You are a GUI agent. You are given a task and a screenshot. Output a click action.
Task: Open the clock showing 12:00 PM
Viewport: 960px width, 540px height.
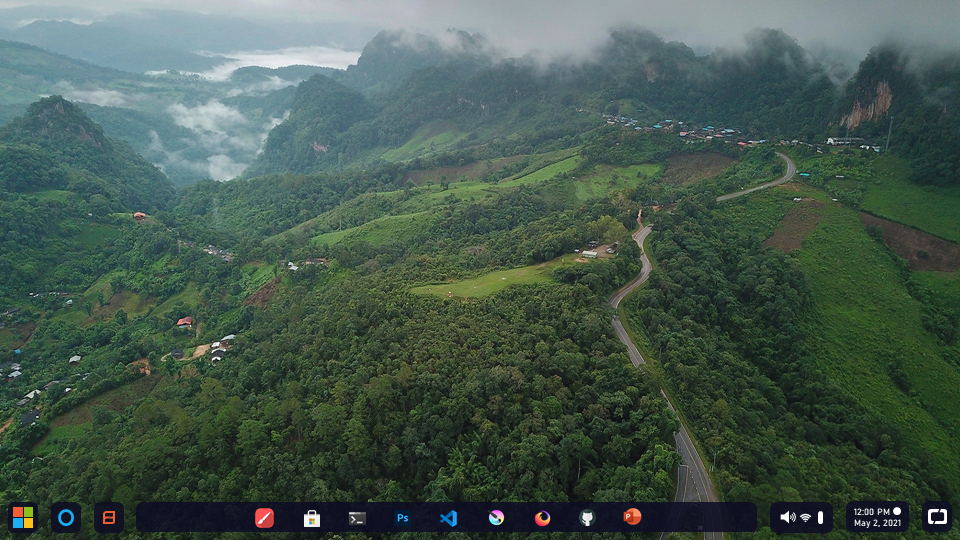(x=872, y=512)
